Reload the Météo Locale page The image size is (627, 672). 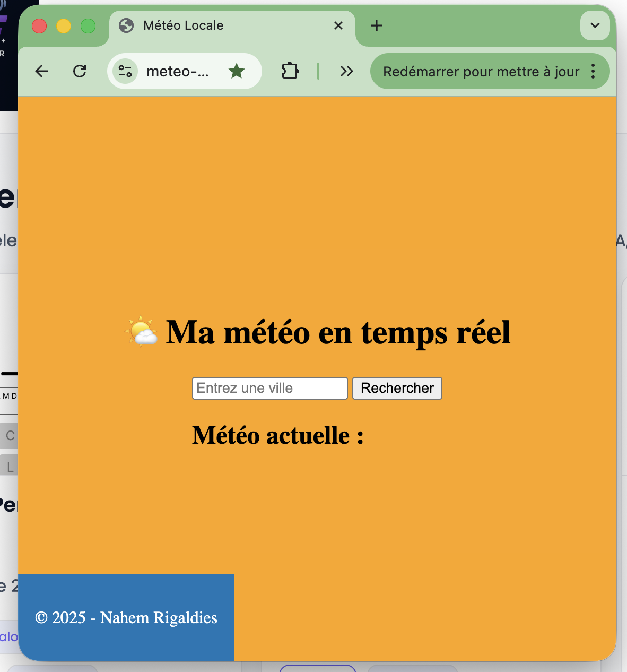coord(80,71)
